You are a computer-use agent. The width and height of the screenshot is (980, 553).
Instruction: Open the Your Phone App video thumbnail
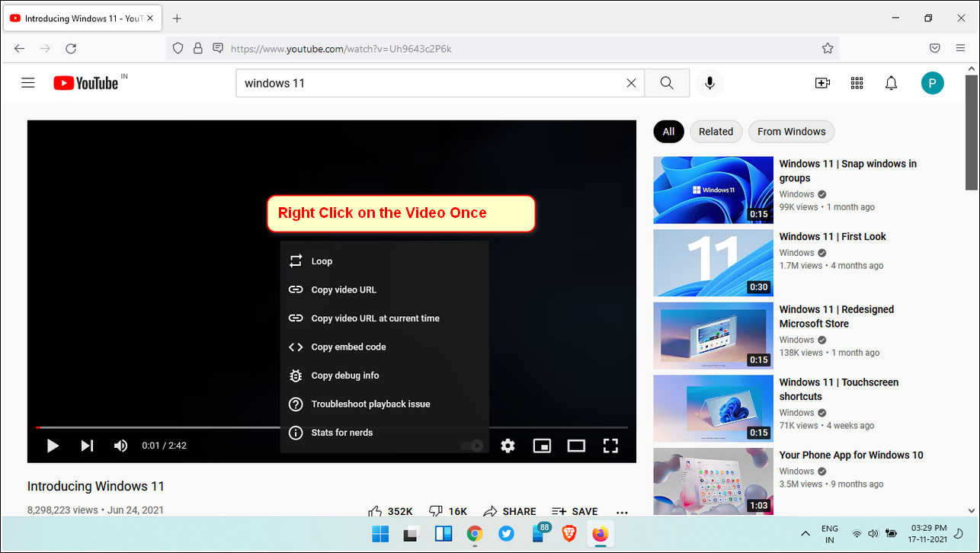pos(713,481)
